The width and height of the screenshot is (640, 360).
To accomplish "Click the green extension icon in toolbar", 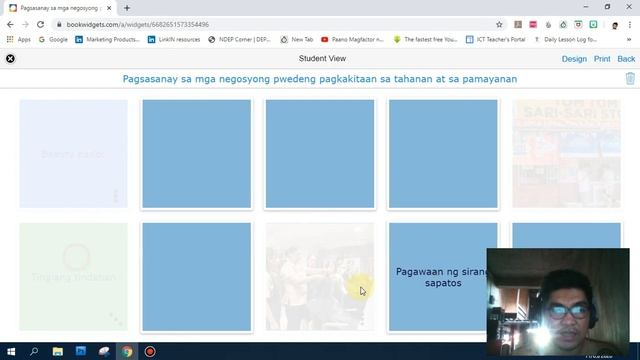I will click(x=593, y=24).
